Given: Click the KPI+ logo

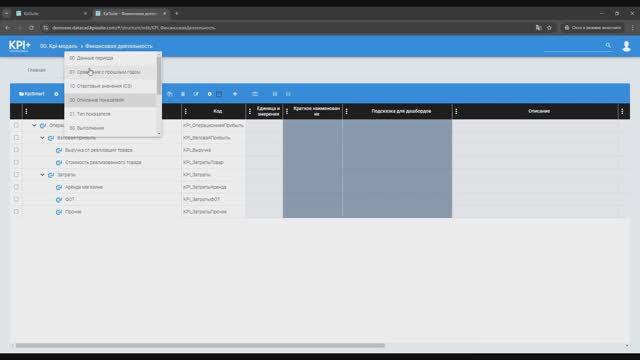Looking at the screenshot, I should click(19, 46).
